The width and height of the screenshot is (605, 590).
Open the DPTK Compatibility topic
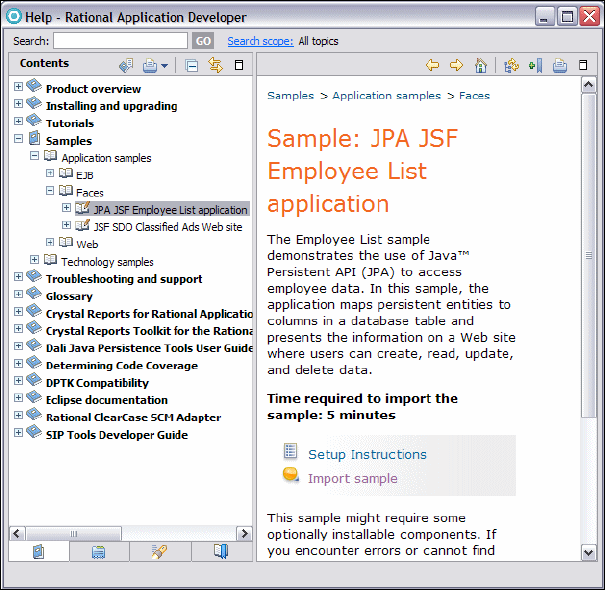pos(97,383)
